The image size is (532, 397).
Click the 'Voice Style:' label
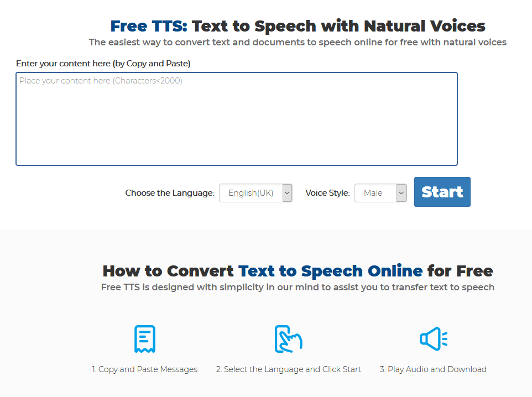point(327,193)
